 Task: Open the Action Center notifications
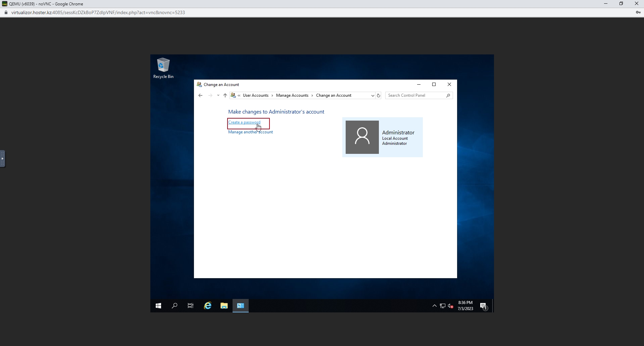coord(483,306)
